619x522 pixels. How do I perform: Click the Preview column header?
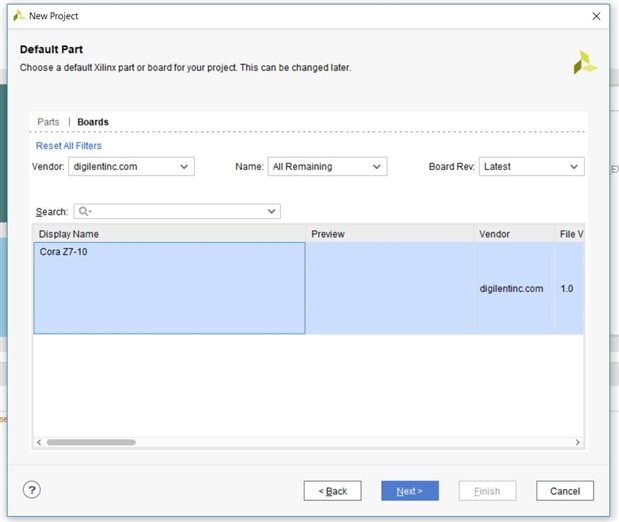coord(389,234)
